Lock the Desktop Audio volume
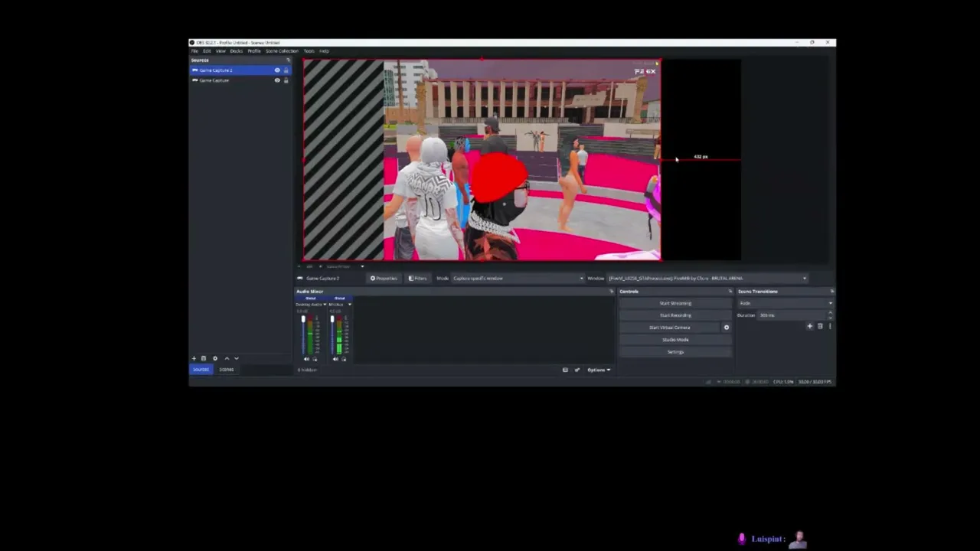Screen dimensions: 980x551 click(x=315, y=359)
